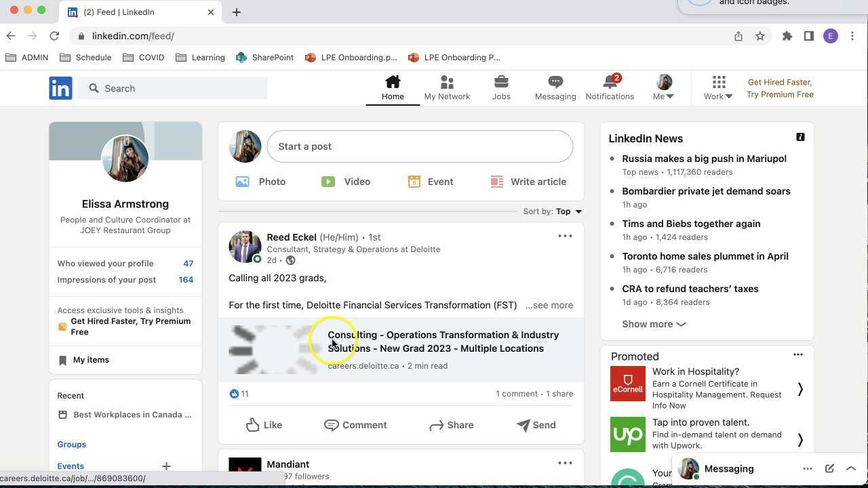Screen dimensions: 868x488
Task: Click inside the Search field
Action: click(173, 88)
